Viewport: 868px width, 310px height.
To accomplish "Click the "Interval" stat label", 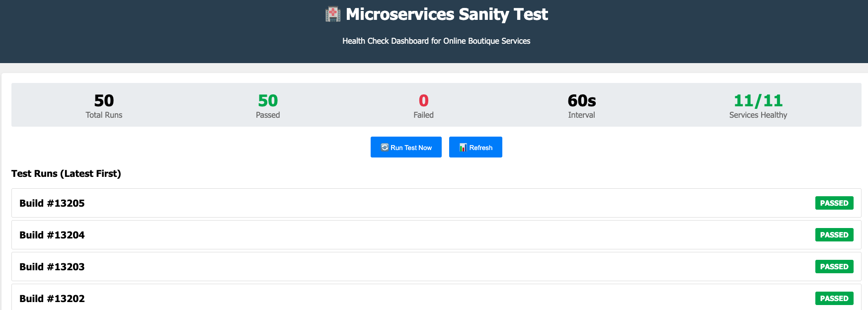I will coord(582,115).
